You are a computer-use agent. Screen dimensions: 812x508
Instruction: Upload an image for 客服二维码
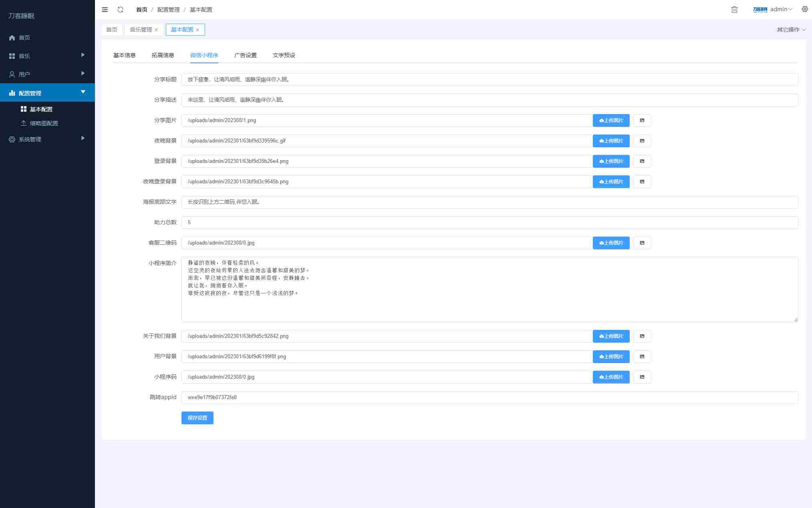pyautogui.click(x=611, y=243)
